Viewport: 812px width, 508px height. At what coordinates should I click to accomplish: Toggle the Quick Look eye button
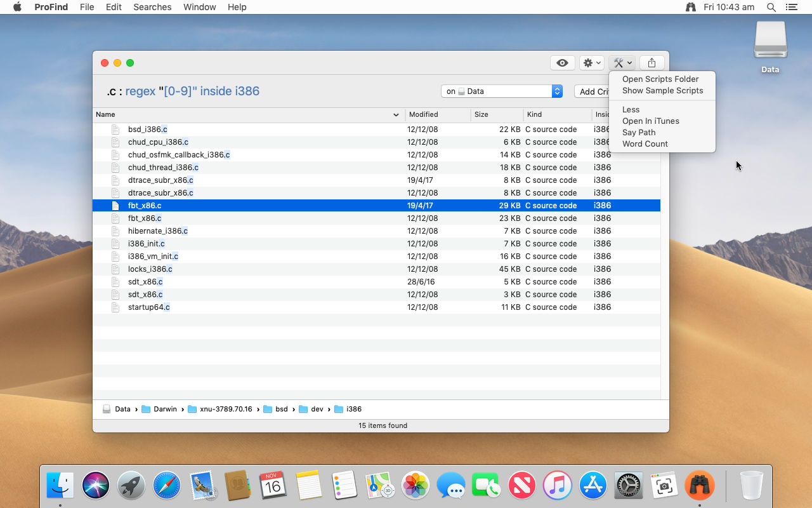click(x=562, y=63)
